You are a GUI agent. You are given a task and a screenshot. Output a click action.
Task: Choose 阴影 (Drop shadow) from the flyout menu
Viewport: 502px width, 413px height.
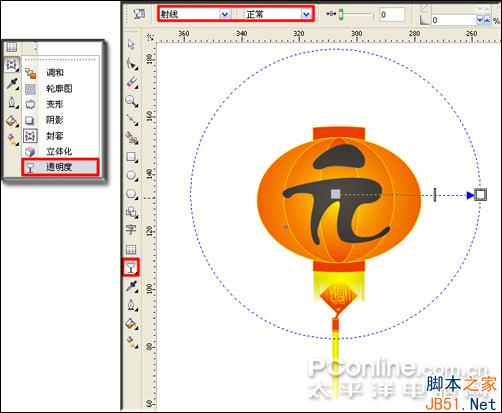point(61,120)
